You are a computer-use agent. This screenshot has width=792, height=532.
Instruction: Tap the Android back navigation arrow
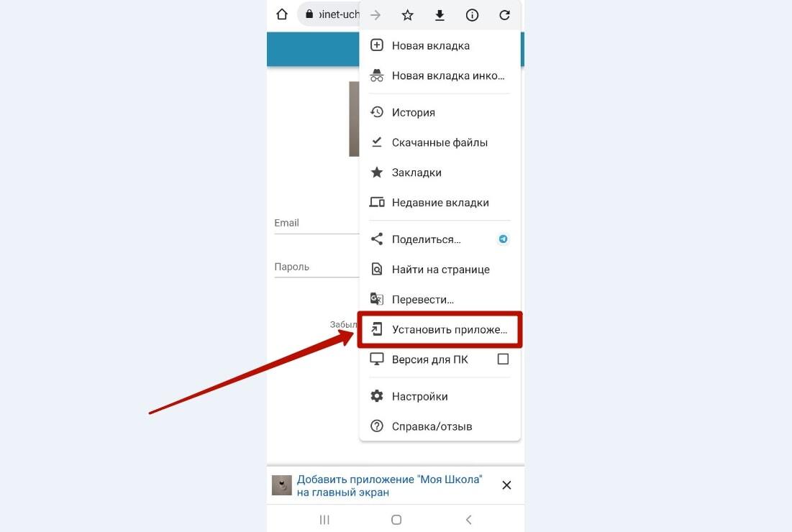[x=469, y=519]
